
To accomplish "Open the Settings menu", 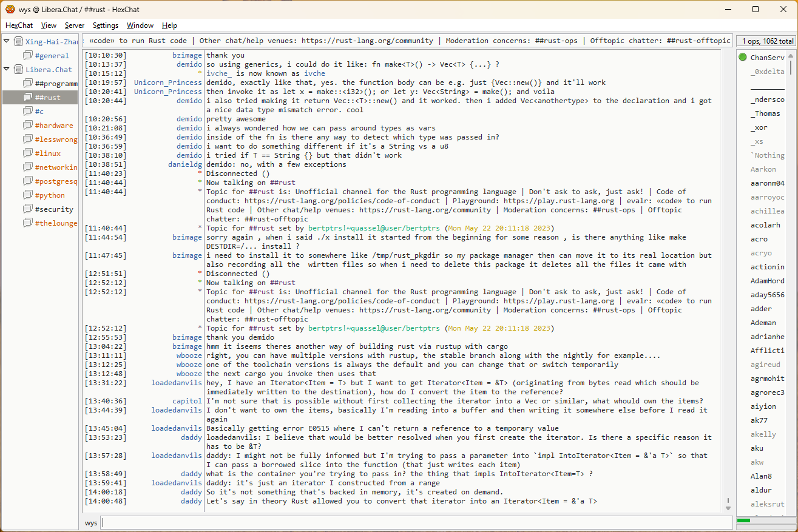I will coord(106,25).
